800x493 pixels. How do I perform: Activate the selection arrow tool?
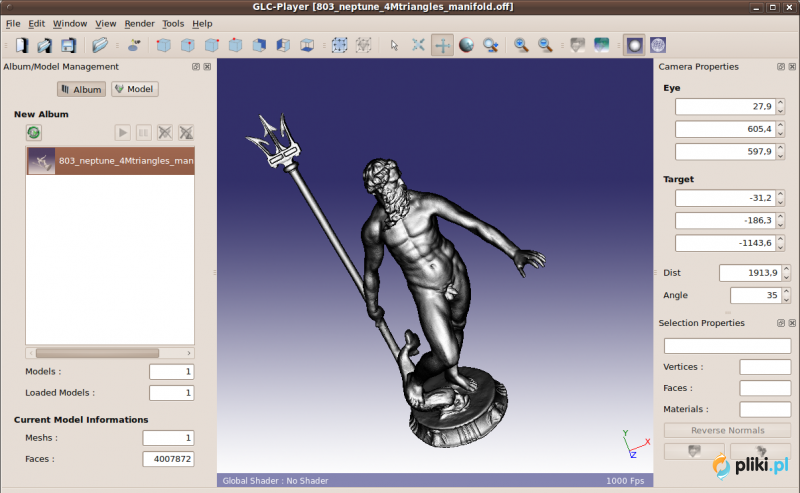[394, 45]
